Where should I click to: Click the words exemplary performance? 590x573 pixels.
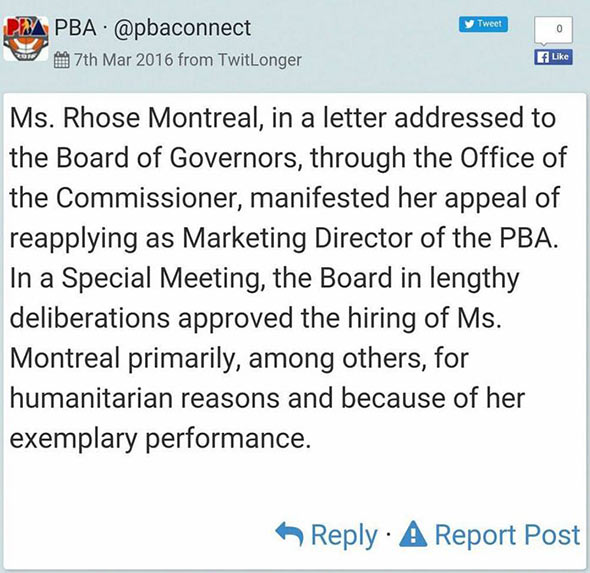coord(160,439)
